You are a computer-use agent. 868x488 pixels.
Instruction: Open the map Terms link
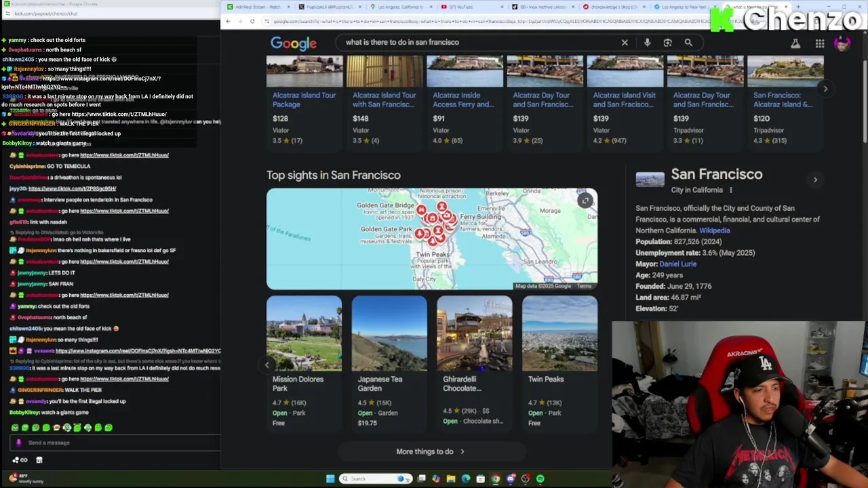pos(584,286)
